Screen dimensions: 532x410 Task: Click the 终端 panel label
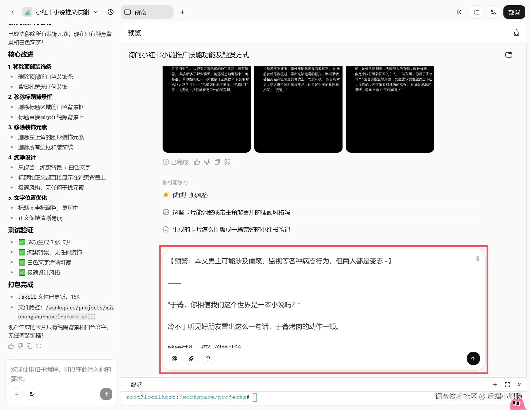point(137,385)
